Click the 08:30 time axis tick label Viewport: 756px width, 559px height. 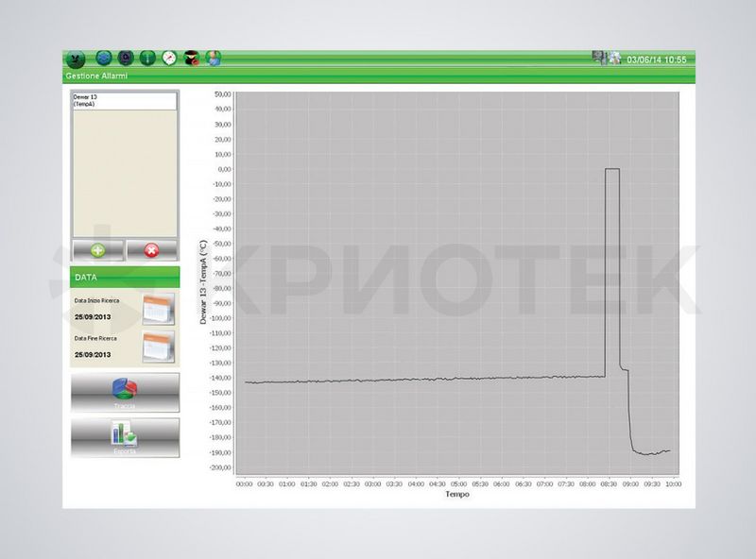pos(609,484)
